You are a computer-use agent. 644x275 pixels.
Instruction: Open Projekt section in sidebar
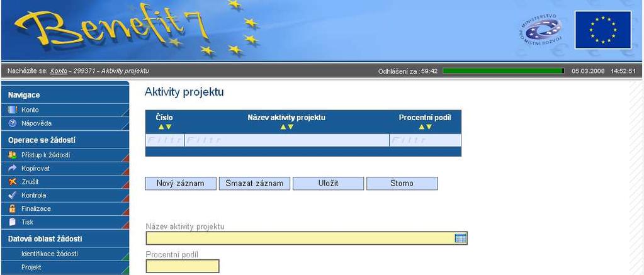tap(65, 267)
